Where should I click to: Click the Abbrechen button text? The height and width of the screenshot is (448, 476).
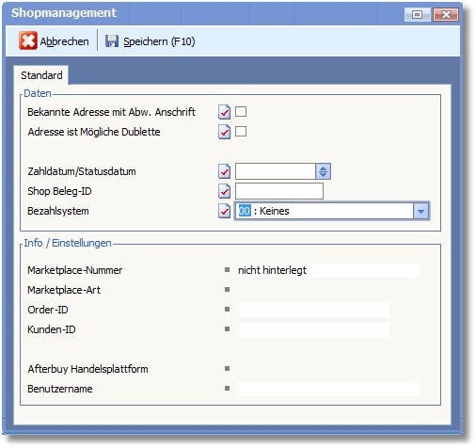[x=64, y=41]
